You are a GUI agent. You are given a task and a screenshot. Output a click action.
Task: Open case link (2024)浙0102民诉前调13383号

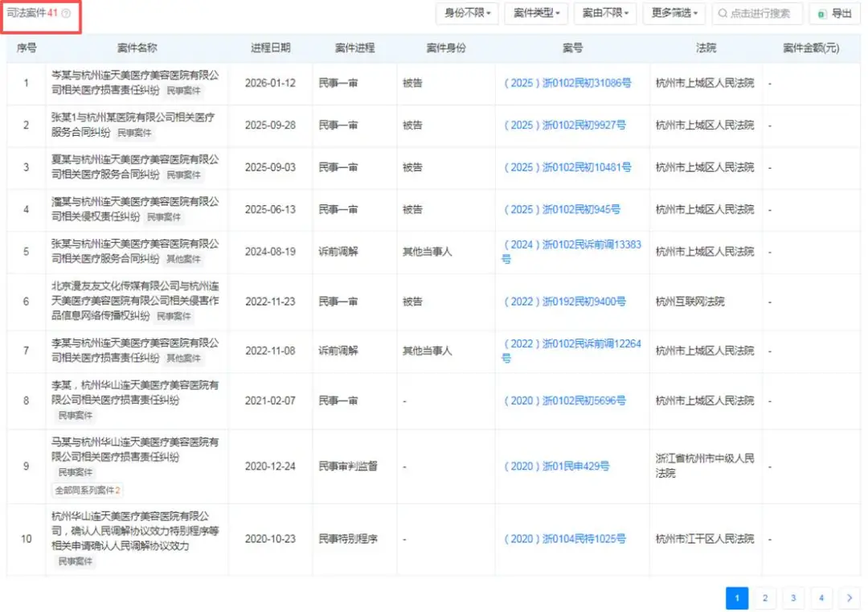(572, 252)
